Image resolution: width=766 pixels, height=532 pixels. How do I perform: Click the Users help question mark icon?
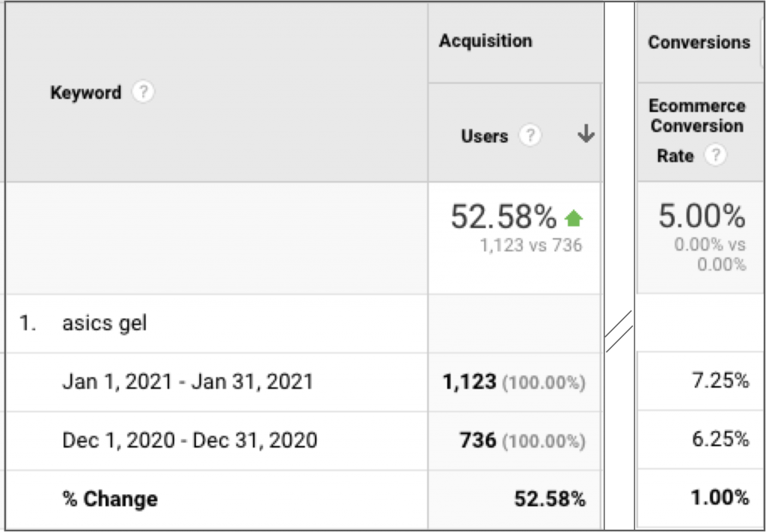pyautogui.click(x=530, y=135)
